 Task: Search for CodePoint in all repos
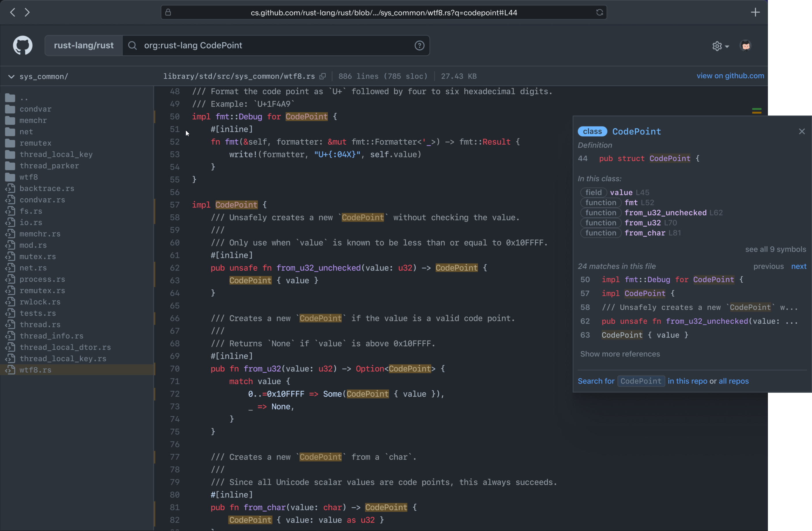tap(734, 381)
